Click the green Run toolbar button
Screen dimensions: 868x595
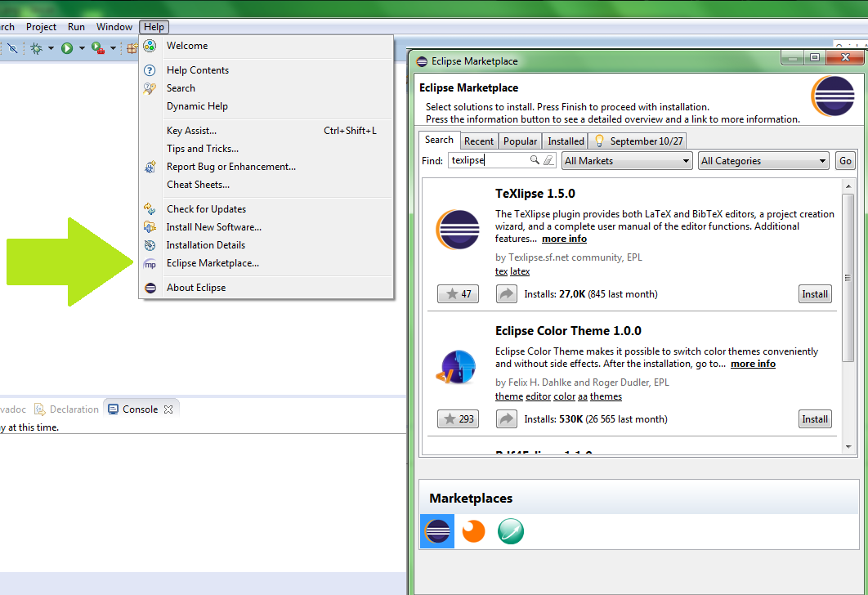[67, 48]
